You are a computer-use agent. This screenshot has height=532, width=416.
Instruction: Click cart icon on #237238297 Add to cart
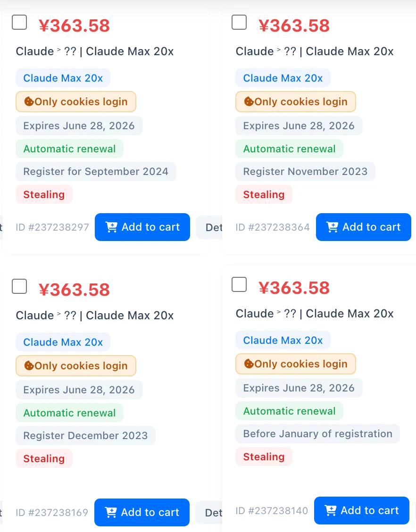(x=111, y=227)
